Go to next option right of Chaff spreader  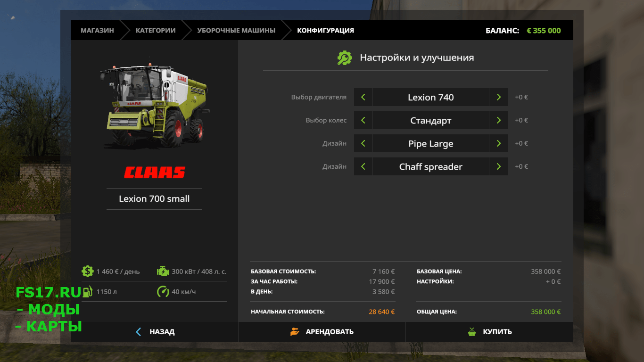point(498,166)
